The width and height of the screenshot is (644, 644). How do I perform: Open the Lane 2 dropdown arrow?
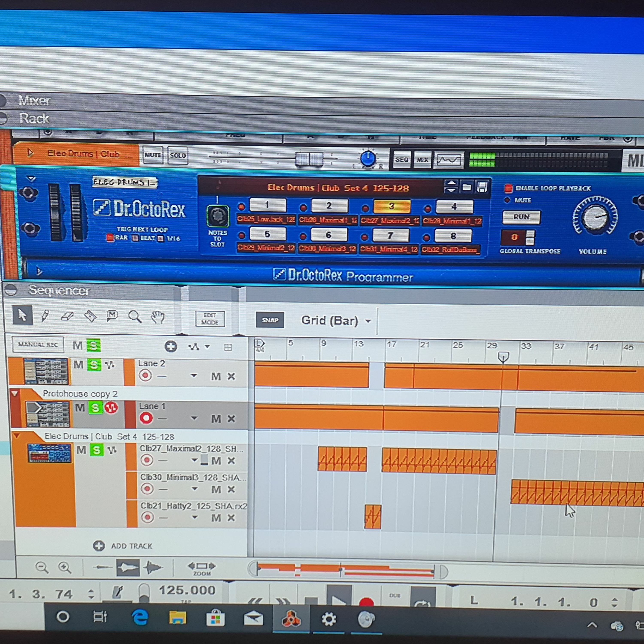point(194,376)
